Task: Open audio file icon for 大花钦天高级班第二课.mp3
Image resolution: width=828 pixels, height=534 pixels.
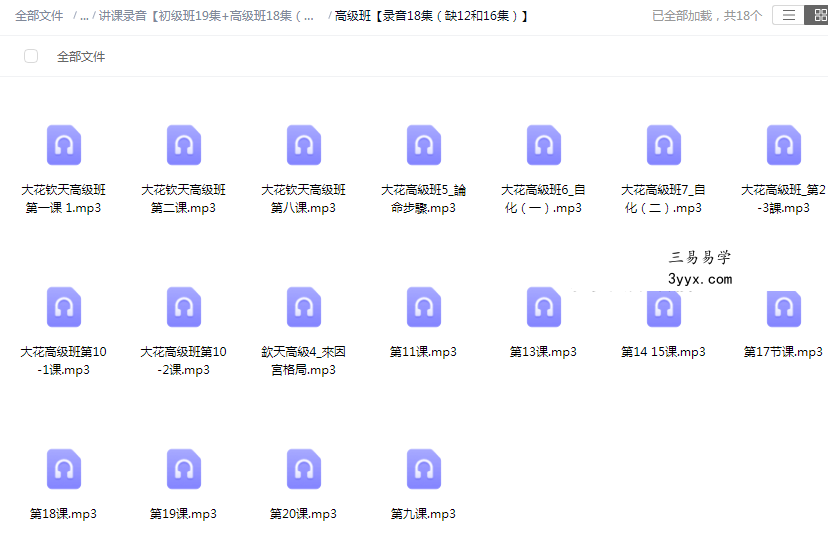Action: [184, 145]
